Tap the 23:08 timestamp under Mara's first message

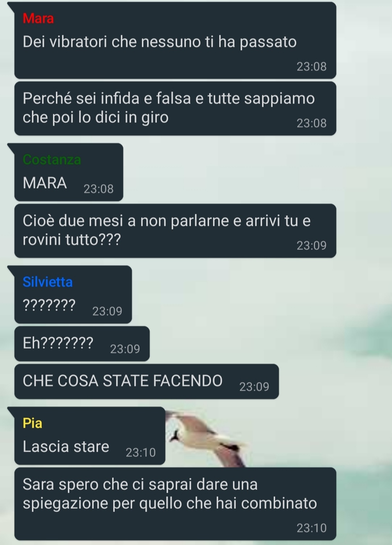(311, 66)
